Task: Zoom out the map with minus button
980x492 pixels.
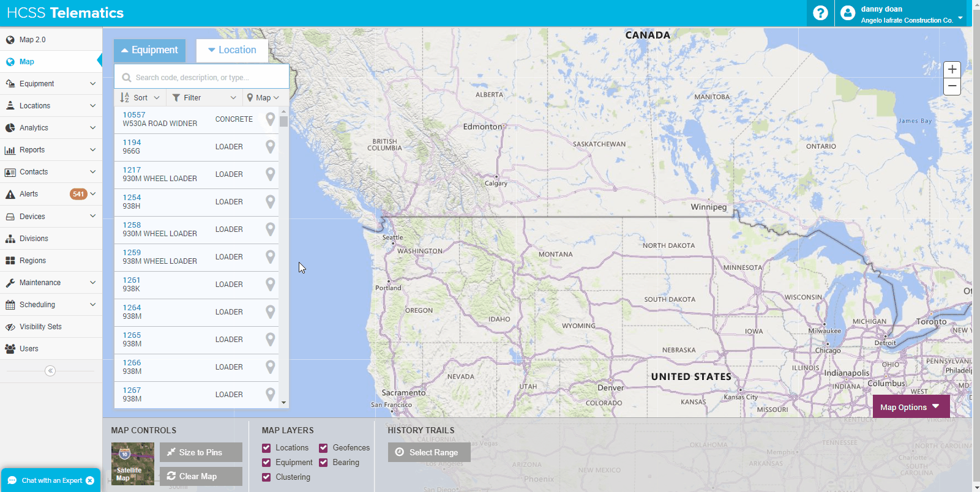Action: tap(952, 86)
